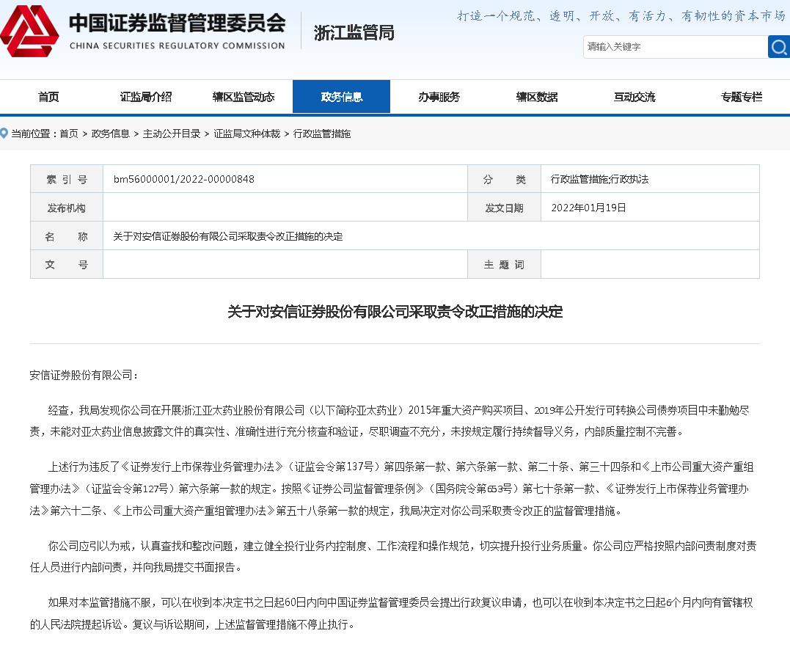Click the 政务信息 breadcrumb link
The width and height of the screenshot is (790, 672).
[x=110, y=134]
